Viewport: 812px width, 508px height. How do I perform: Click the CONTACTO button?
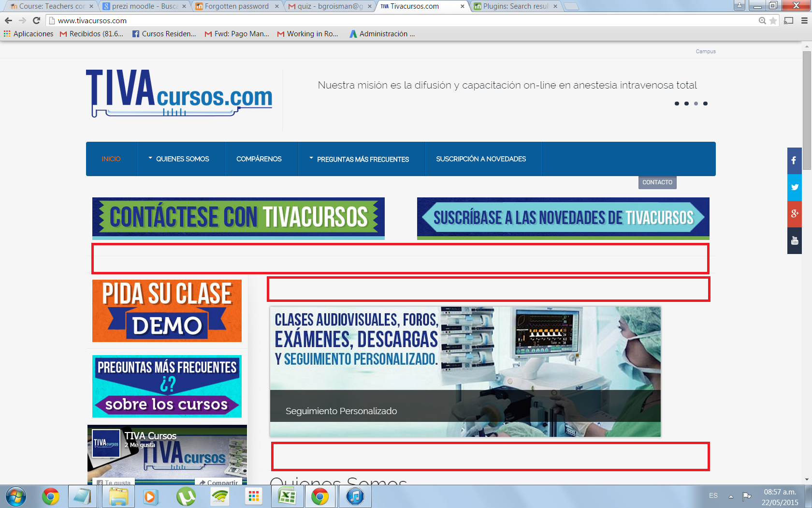[x=657, y=182]
